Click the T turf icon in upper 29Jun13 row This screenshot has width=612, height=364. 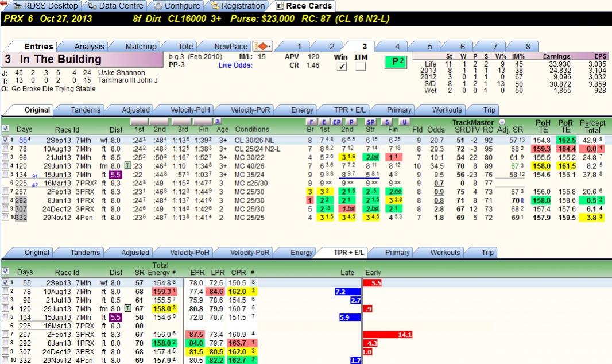pyautogui.click(x=127, y=166)
